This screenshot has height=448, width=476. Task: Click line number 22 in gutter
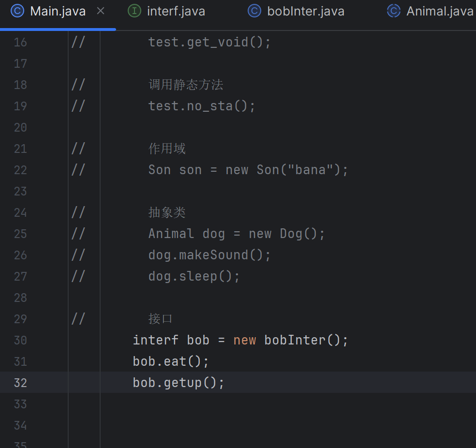point(20,170)
